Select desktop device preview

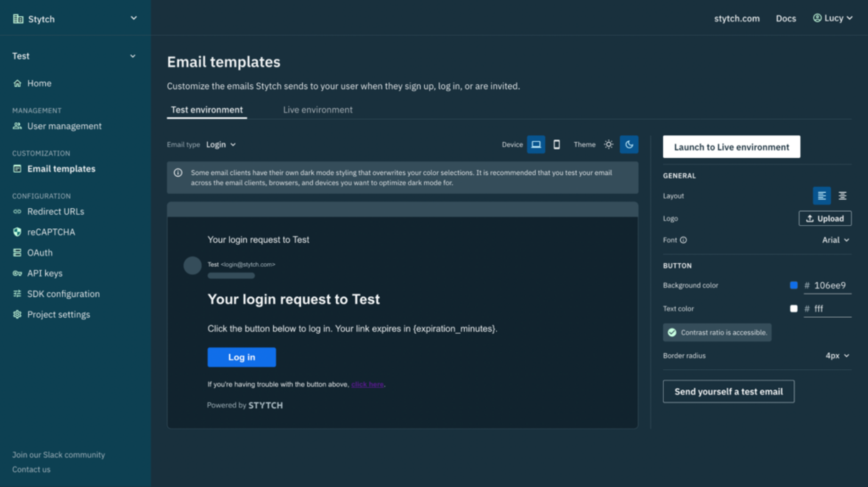pos(536,144)
